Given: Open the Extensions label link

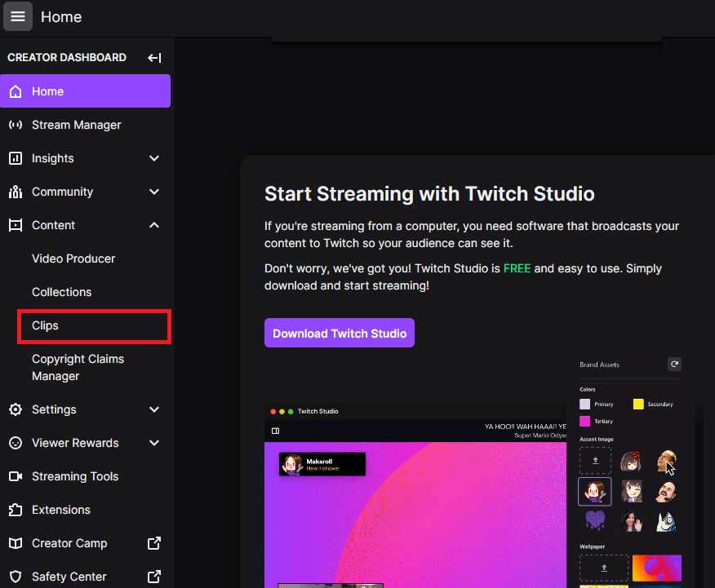Looking at the screenshot, I should click(61, 510).
